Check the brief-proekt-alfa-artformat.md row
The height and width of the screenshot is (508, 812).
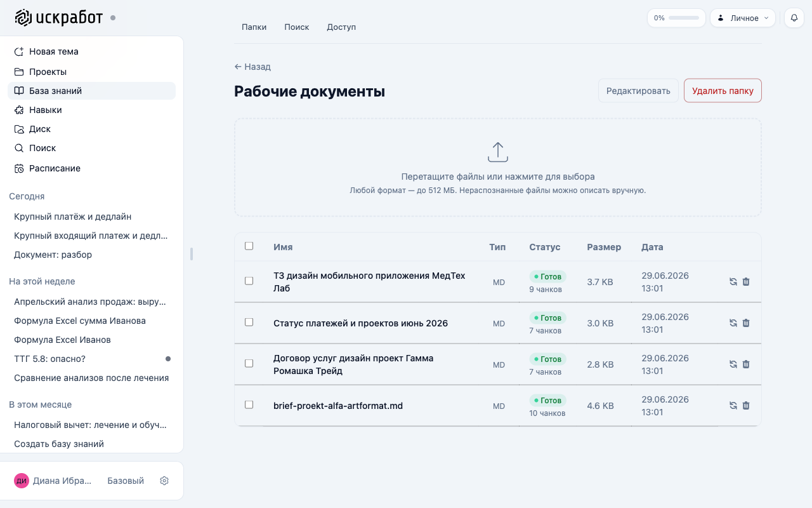[x=249, y=404]
